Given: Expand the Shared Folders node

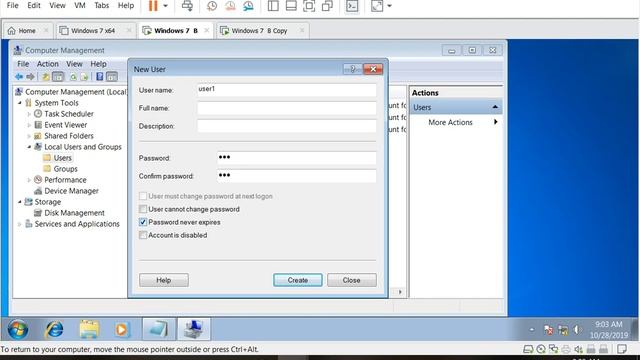Looking at the screenshot, I should point(29,136).
